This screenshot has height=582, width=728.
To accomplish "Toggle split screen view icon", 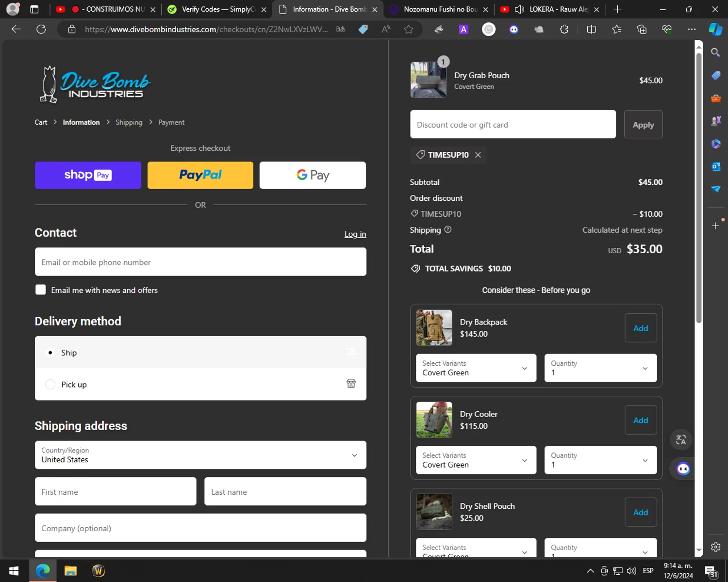I will click(x=591, y=29).
